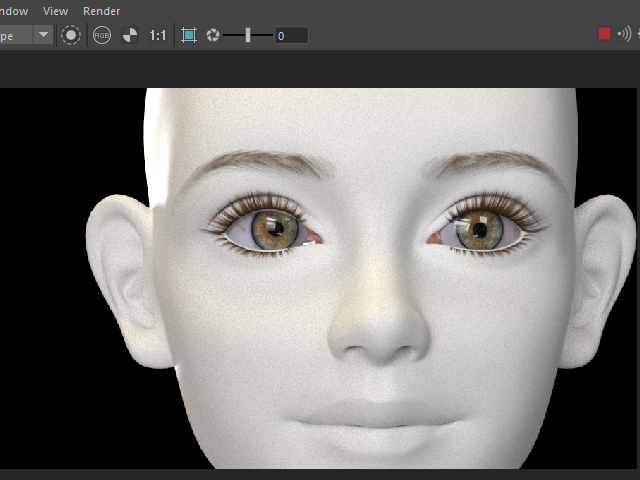Open the Render menu

click(101, 11)
